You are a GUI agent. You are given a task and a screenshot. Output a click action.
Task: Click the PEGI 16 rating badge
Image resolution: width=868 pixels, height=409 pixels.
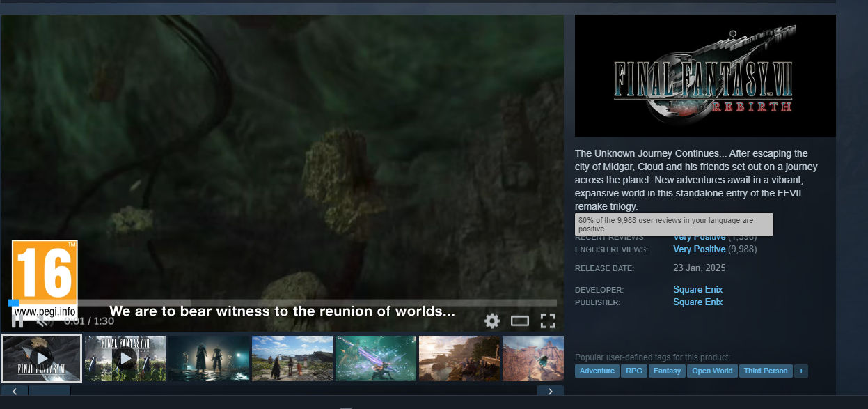(45, 280)
